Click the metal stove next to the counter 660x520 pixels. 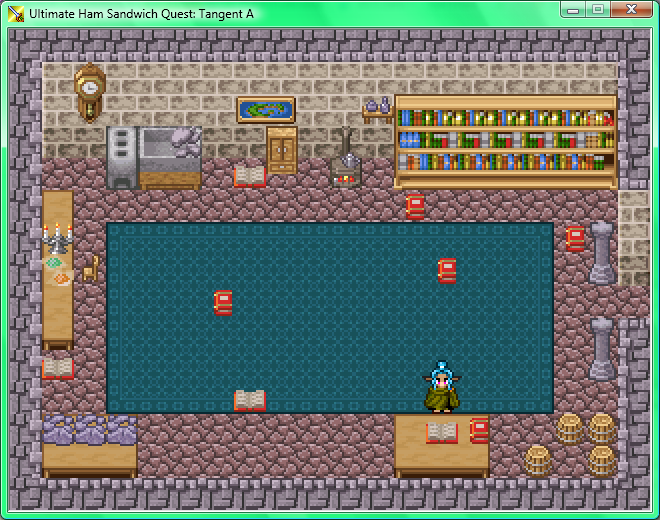tap(121, 157)
